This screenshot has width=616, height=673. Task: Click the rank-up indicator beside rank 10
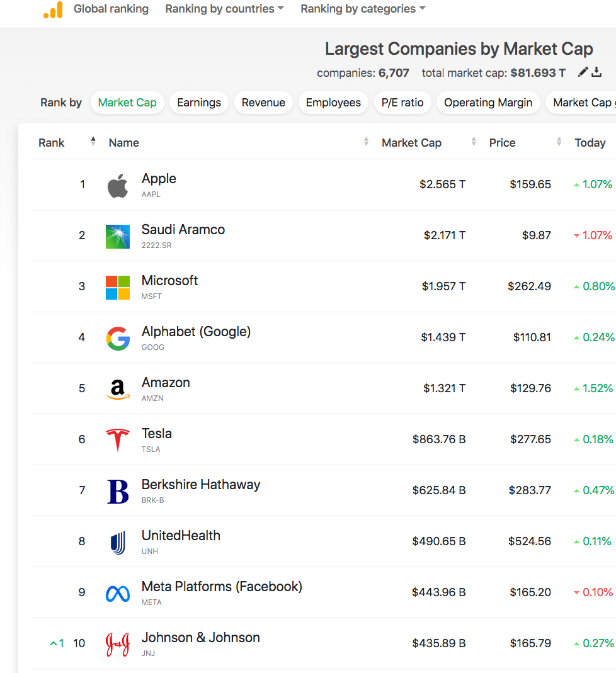coord(57,643)
